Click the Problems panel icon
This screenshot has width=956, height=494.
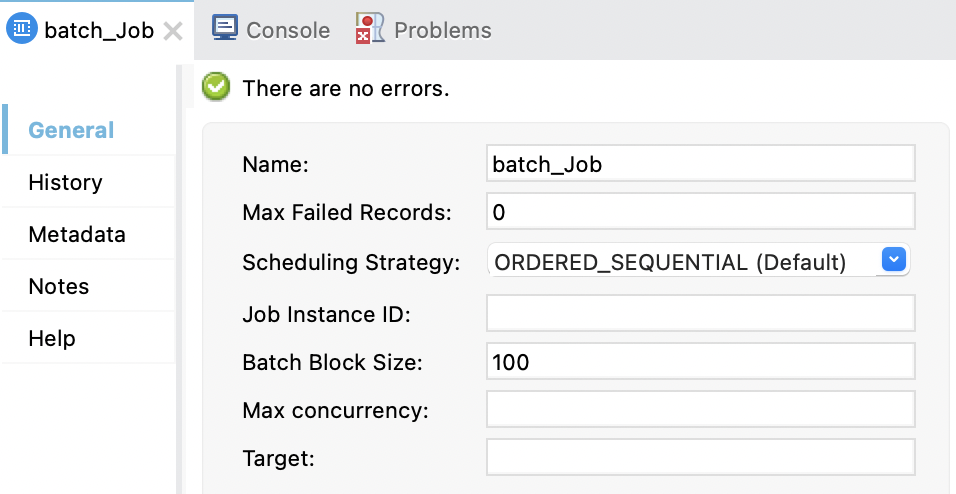coord(370,30)
